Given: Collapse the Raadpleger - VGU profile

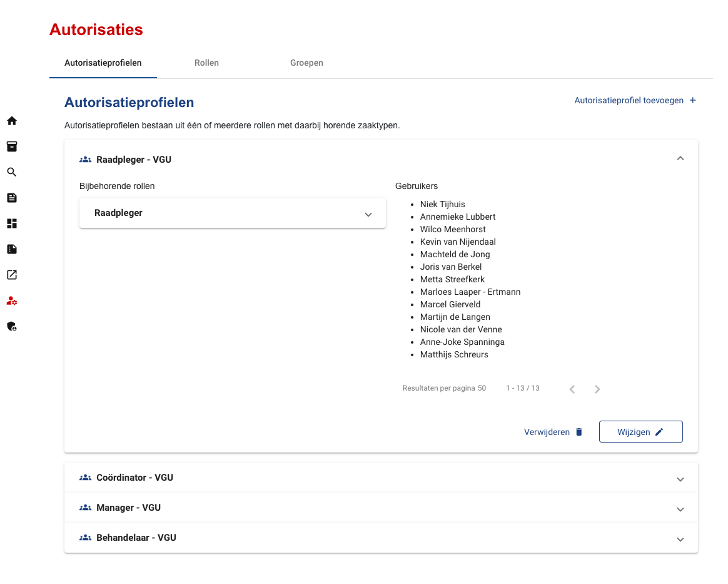Looking at the screenshot, I should click(680, 158).
